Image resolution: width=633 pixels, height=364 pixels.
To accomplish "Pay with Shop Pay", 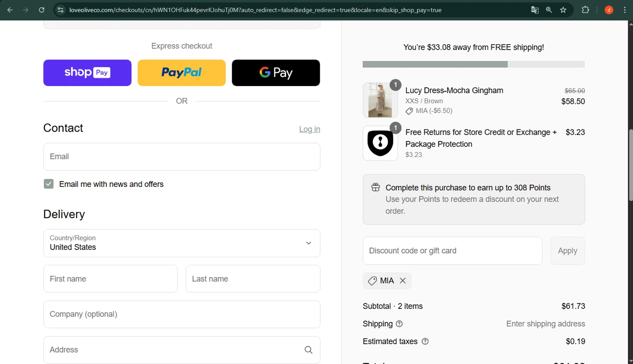I will pyautogui.click(x=87, y=73).
